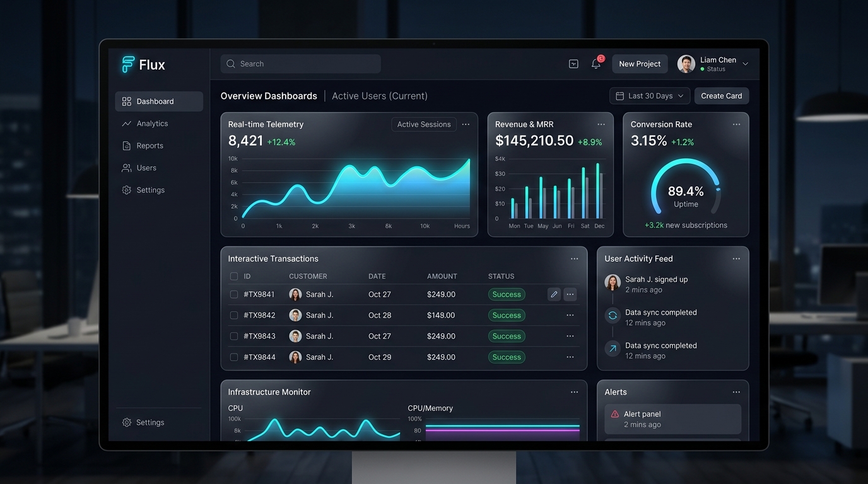
Task: Go to Users in the sidebar
Action: (159, 168)
